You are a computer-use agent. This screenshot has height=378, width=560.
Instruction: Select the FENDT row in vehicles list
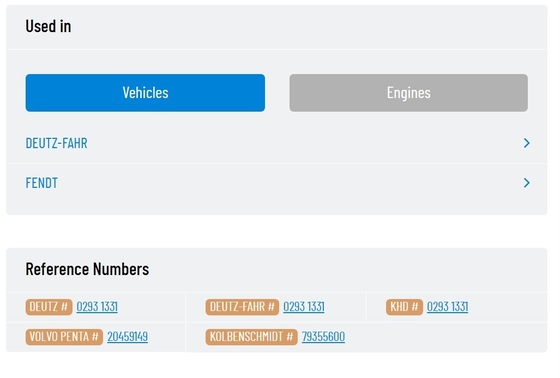point(277,183)
